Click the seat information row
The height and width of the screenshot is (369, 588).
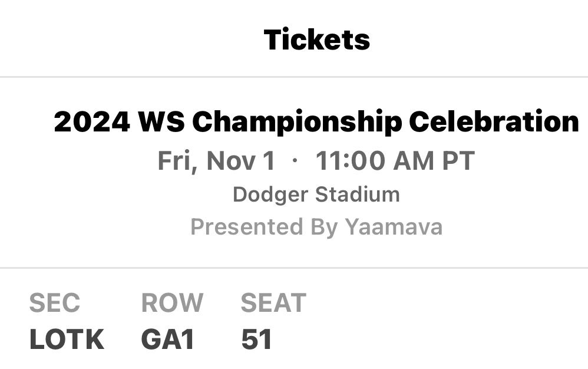(295, 321)
